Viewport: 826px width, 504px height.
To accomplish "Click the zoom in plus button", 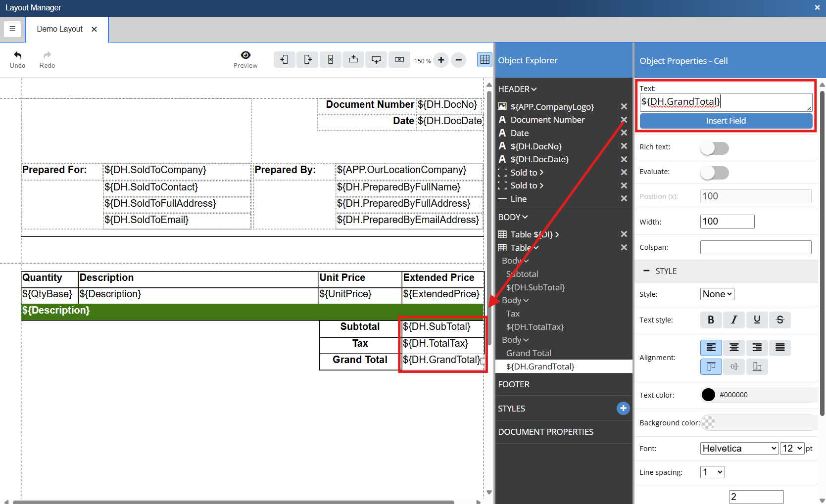I will click(x=441, y=60).
